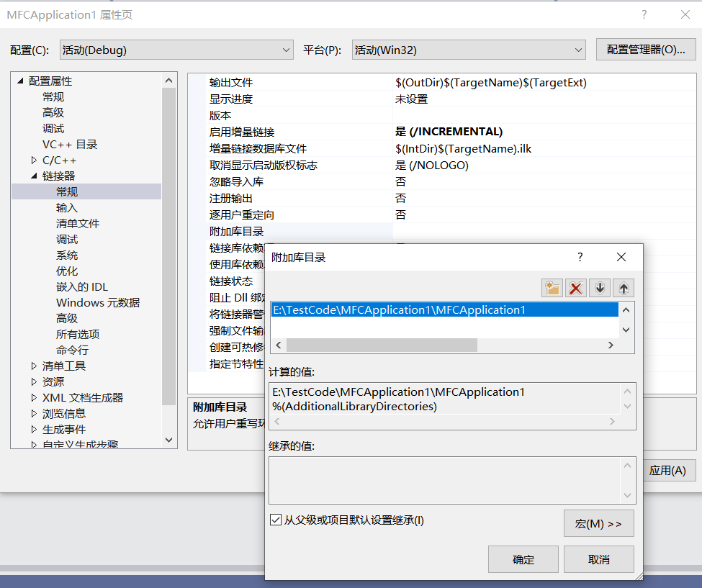Select 常规 under 配置属性

pyautogui.click(x=53, y=96)
